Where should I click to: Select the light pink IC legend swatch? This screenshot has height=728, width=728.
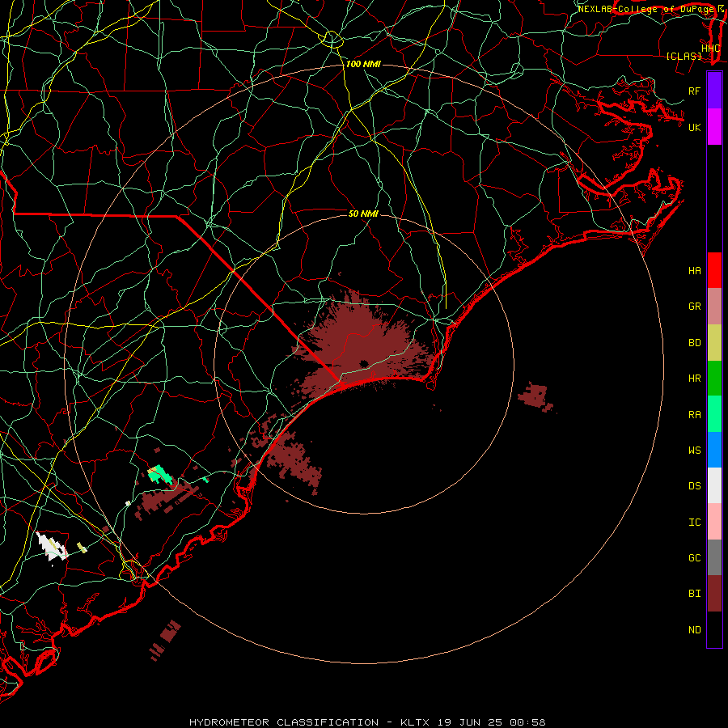(714, 522)
